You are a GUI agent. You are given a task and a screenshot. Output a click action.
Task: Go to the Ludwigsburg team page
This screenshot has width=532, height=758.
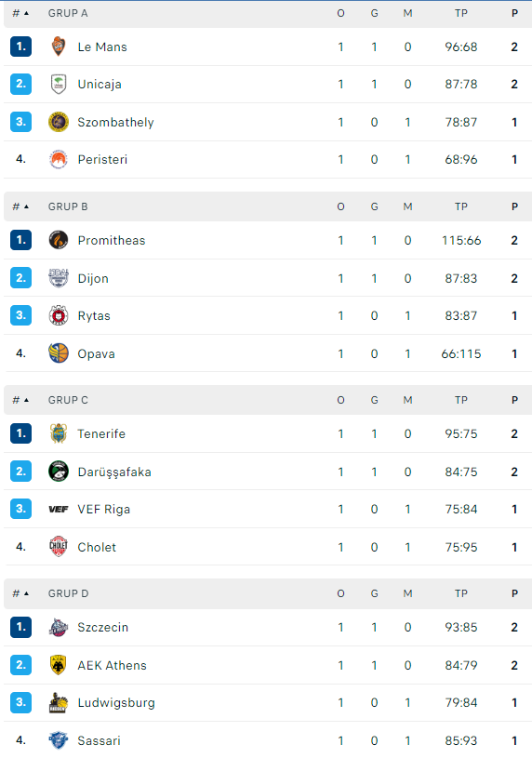[x=116, y=703]
